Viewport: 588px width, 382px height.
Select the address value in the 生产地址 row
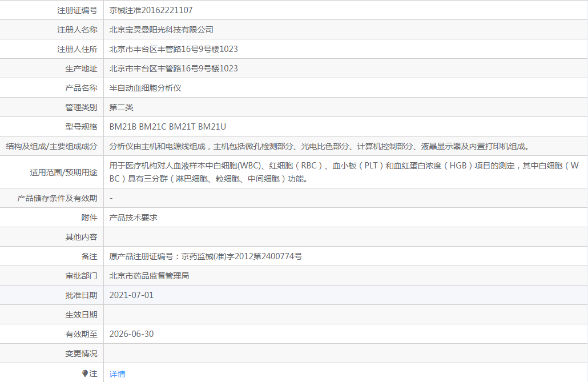(x=174, y=69)
